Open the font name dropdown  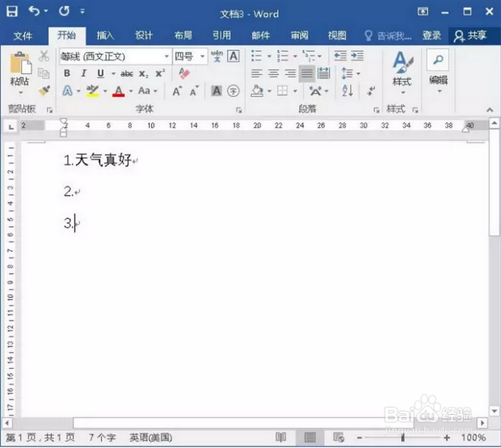tap(166, 57)
